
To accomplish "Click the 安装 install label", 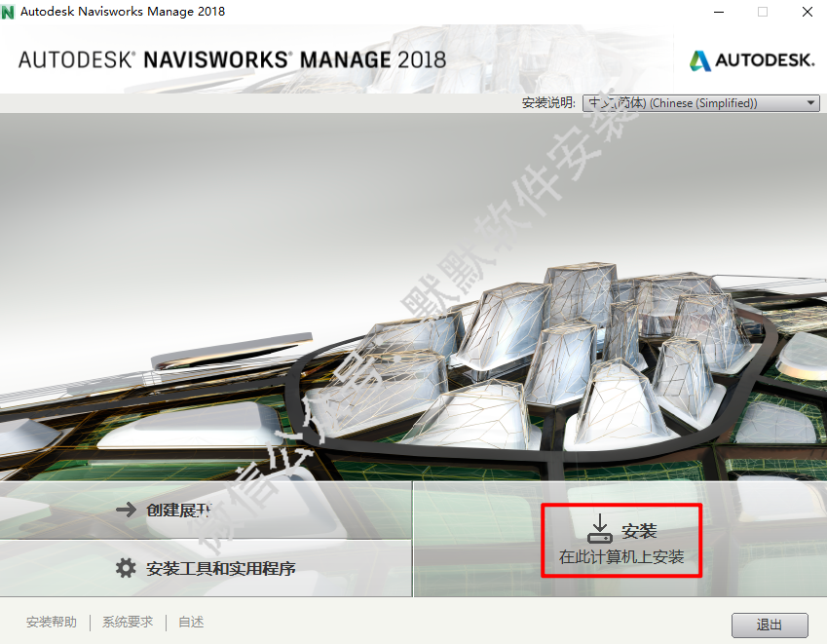I will pyautogui.click(x=639, y=531).
